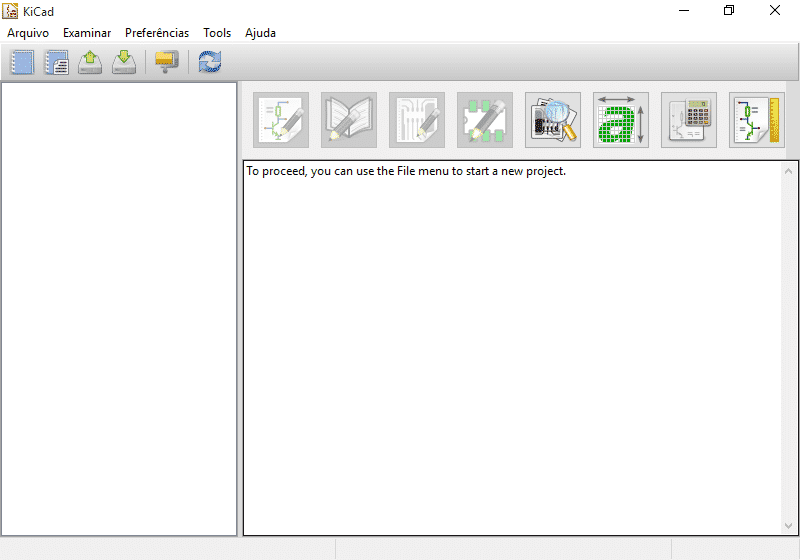800x560 pixels.
Task: Click the message panel scroll up arrow
Action: click(788, 171)
